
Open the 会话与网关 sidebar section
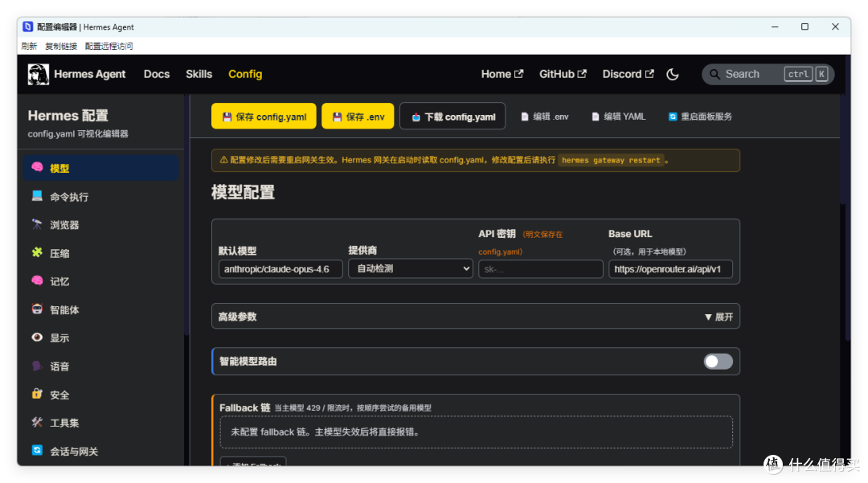[x=100, y=451]
